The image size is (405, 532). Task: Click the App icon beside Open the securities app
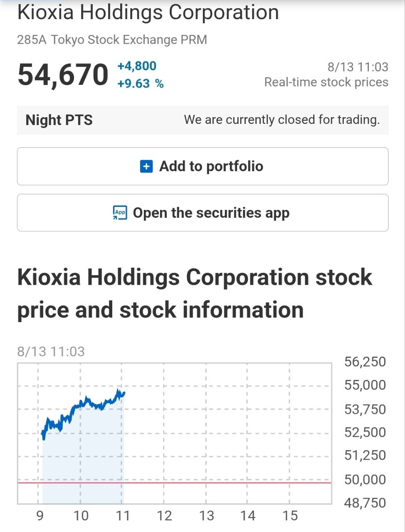(120, 213)
